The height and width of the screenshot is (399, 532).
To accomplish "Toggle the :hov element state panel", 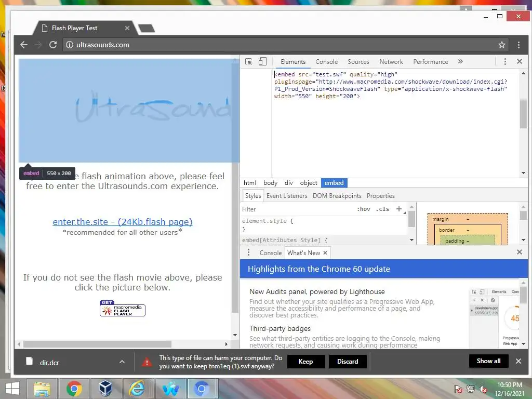I will [363, 209].
